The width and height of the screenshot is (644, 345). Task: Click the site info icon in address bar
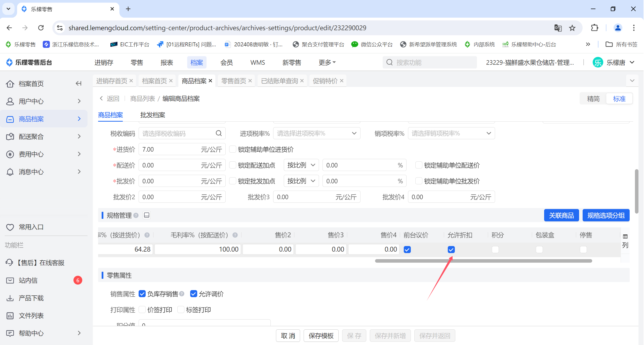tap(60, 28)
